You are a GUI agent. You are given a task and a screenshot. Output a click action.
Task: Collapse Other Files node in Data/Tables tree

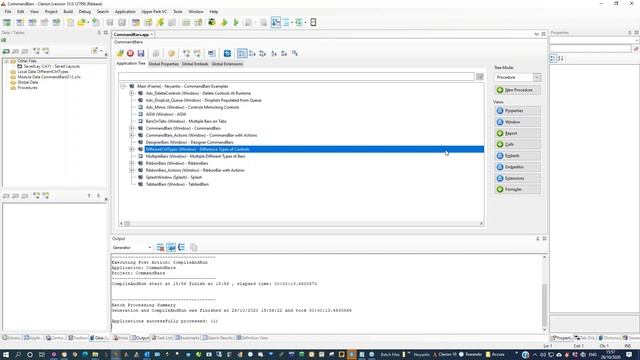coord(7,61)
